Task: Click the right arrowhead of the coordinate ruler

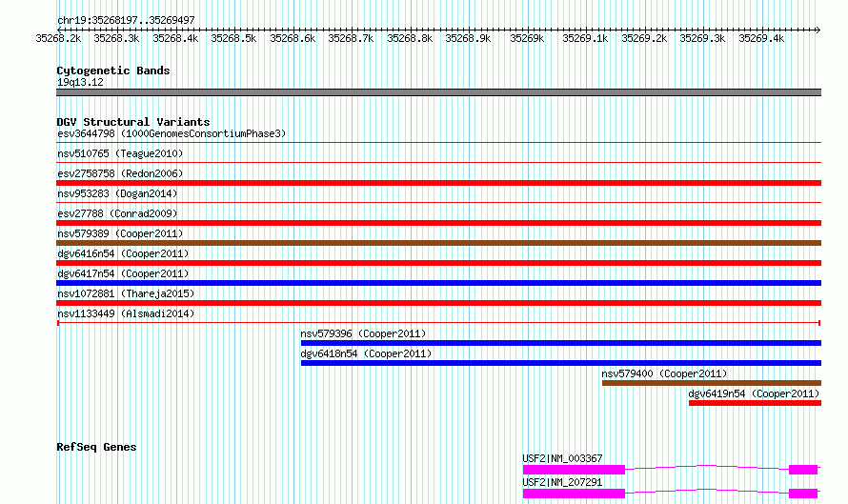Action: pyautogui.click(x=818, y=30)
